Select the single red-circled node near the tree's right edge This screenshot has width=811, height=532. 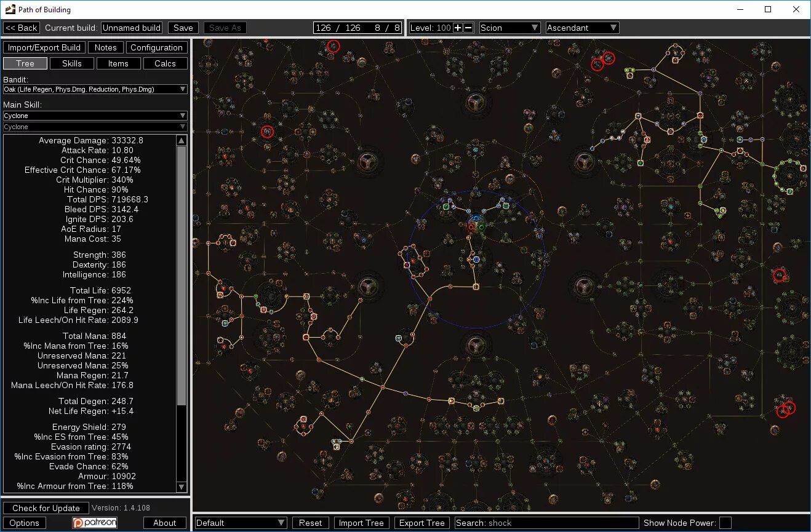click(x=780, y=275)
